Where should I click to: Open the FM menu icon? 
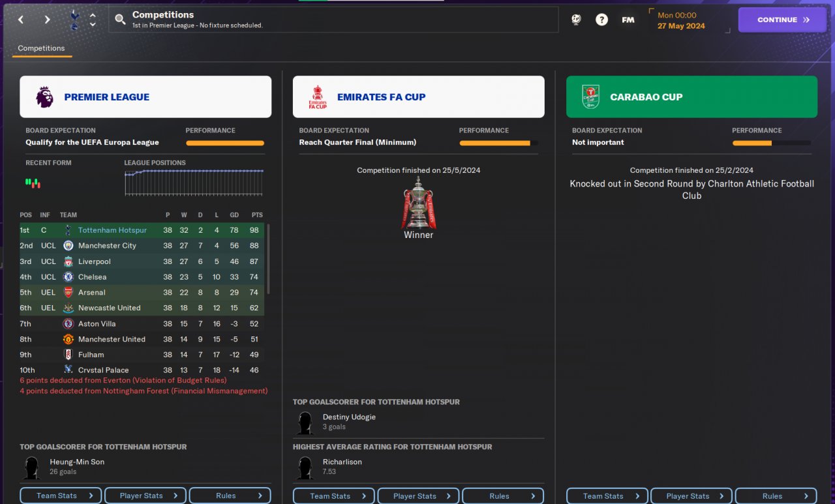[628, 20]
